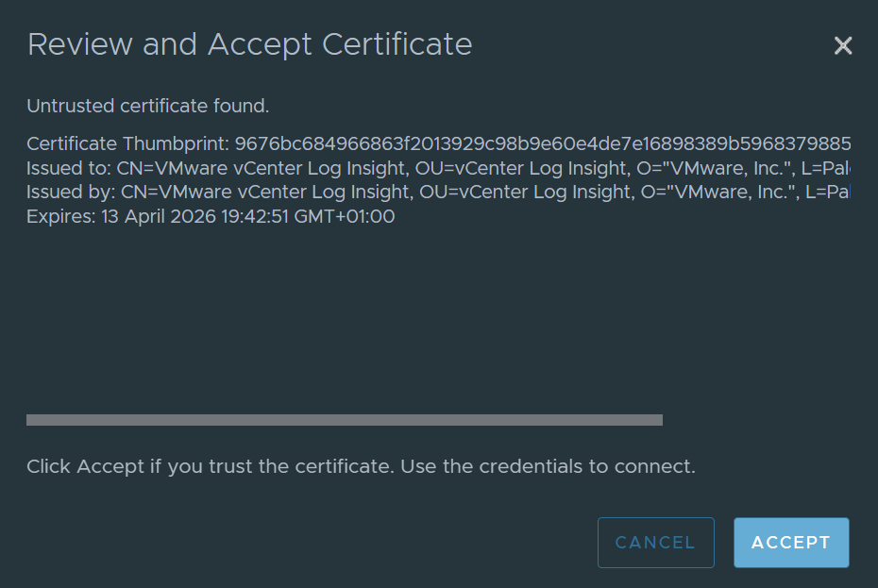Click the 'Issued to:' label
Viewport: 878px width, 588px height.
pos(69,168)
